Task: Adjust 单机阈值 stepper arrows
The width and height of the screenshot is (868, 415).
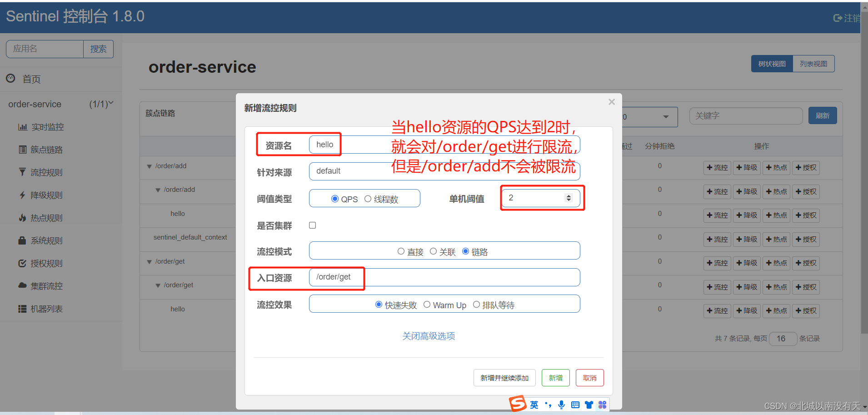Action: 569,198
